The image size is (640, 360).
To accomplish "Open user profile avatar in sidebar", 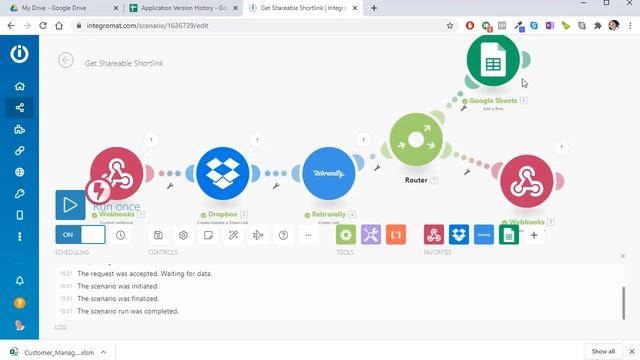I will (x=20, y=325).
